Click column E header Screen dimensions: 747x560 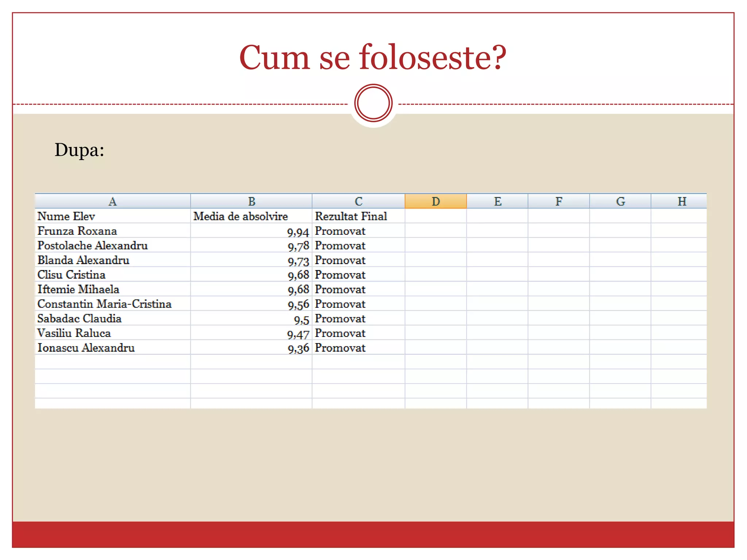(497, 201)
